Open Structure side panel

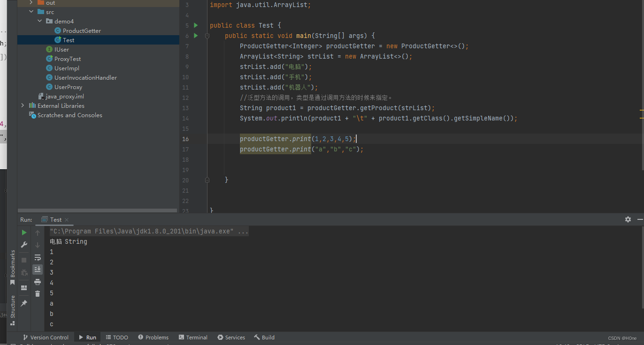coord(13,310)
